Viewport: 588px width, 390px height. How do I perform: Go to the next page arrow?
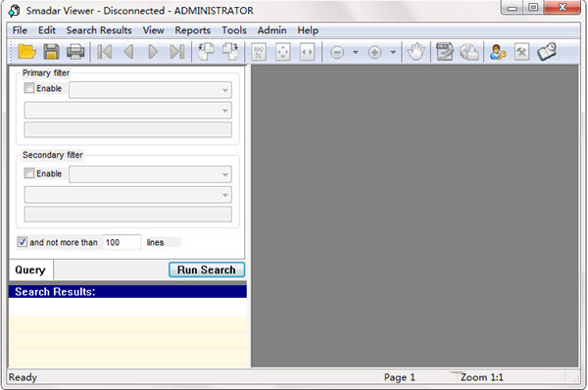153,52
